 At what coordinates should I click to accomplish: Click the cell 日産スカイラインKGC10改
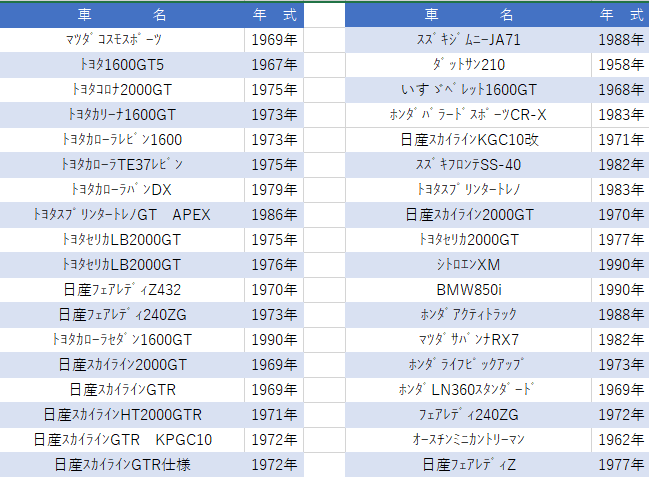[468, 140]
